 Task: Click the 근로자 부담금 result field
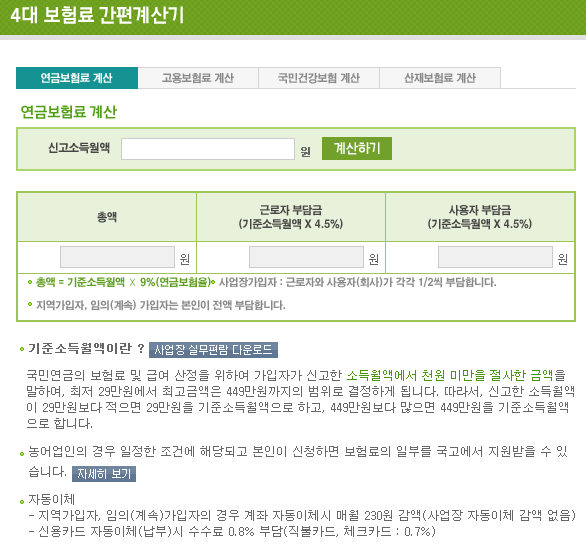[306, 257]
